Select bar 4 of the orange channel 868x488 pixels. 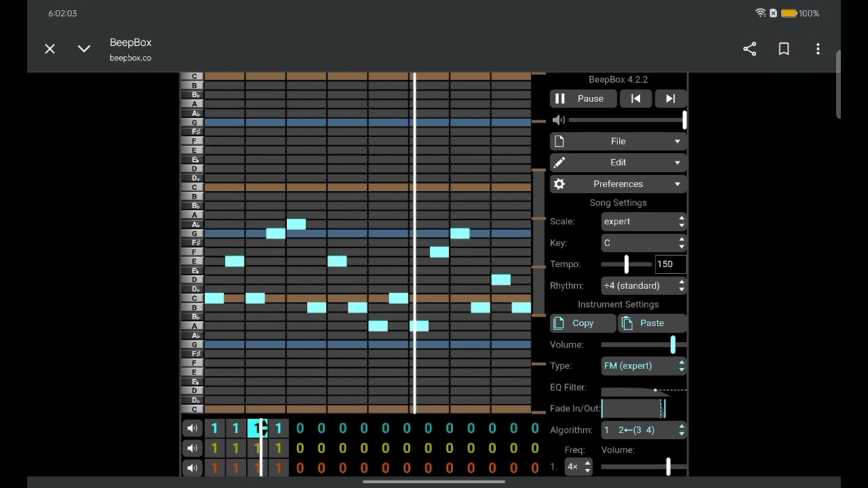(x=279, y=468)
